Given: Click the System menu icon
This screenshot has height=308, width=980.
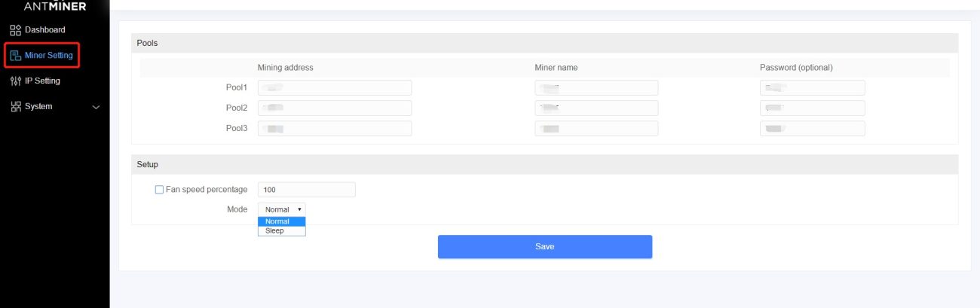Looking at the screenshot, I should [15, 106].
